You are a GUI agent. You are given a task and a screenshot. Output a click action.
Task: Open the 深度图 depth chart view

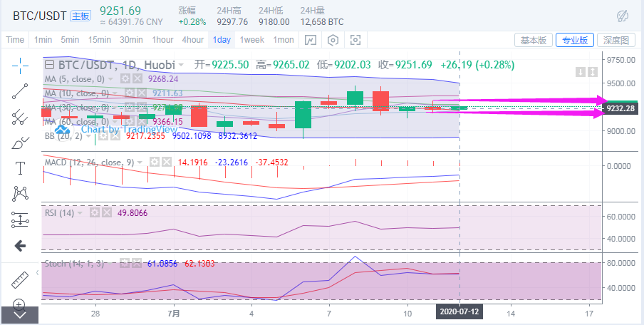pos(616,40)
